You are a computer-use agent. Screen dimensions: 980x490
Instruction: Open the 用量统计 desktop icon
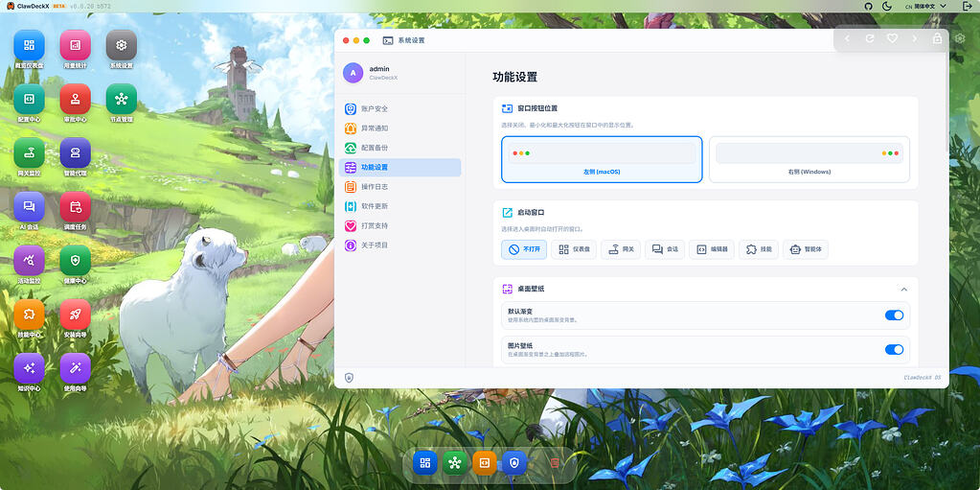(75, 45)
